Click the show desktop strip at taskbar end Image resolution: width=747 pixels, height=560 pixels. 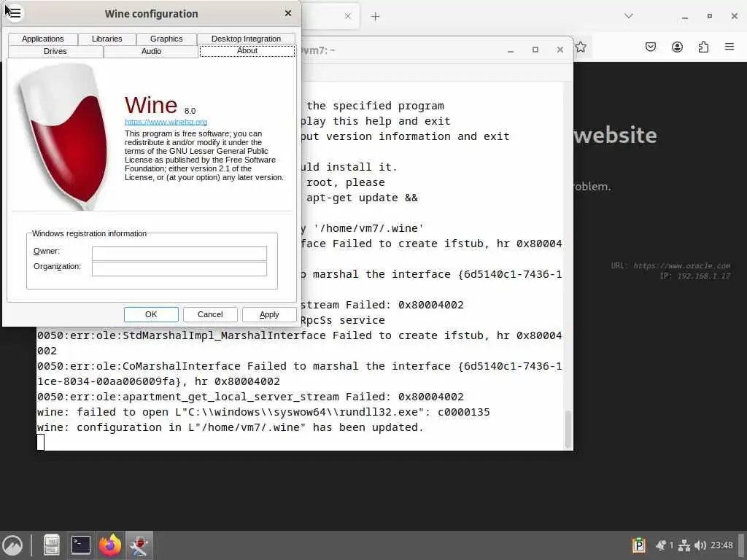(x=742, y=545)
